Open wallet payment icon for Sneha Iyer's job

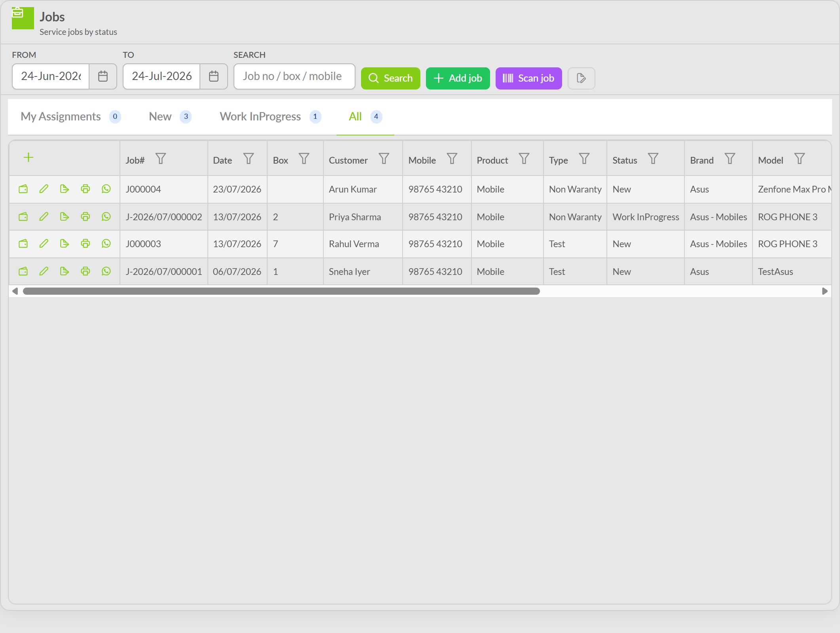[23, 271]
